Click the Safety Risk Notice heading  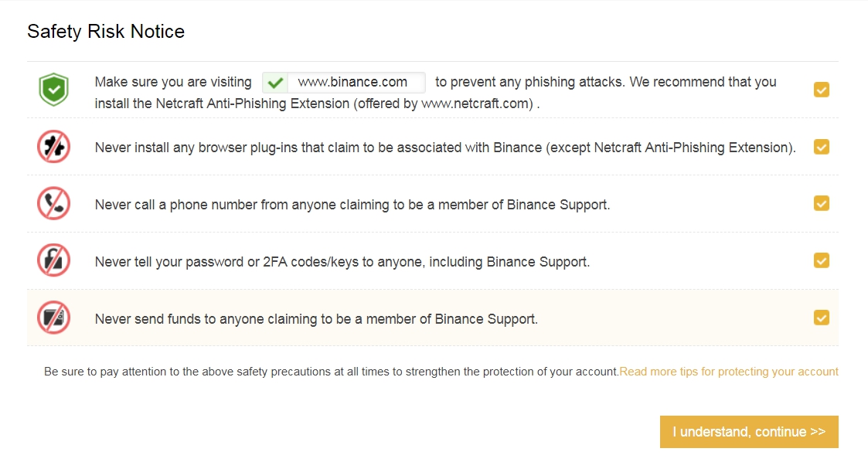[x=106, y=32]
